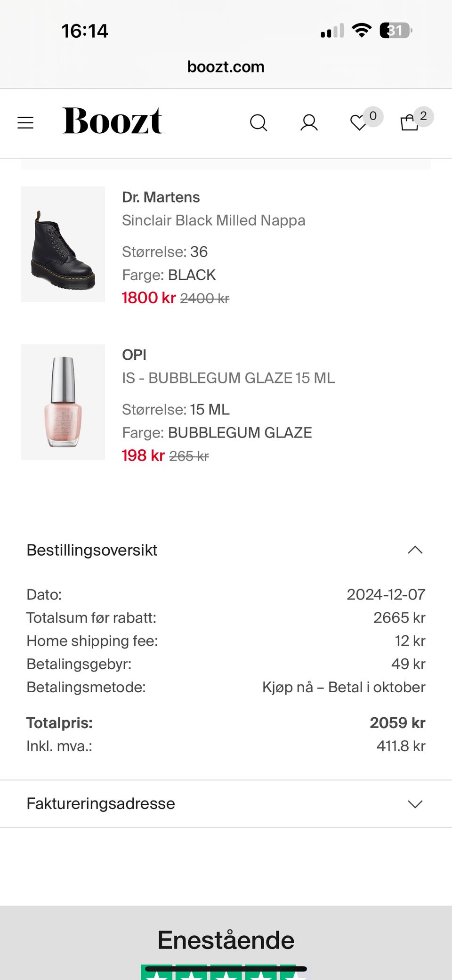Tap the Bestillingsoversikt section header
Image resolution: width=452 pixels, height=980 pixels.
pos(226,550)
